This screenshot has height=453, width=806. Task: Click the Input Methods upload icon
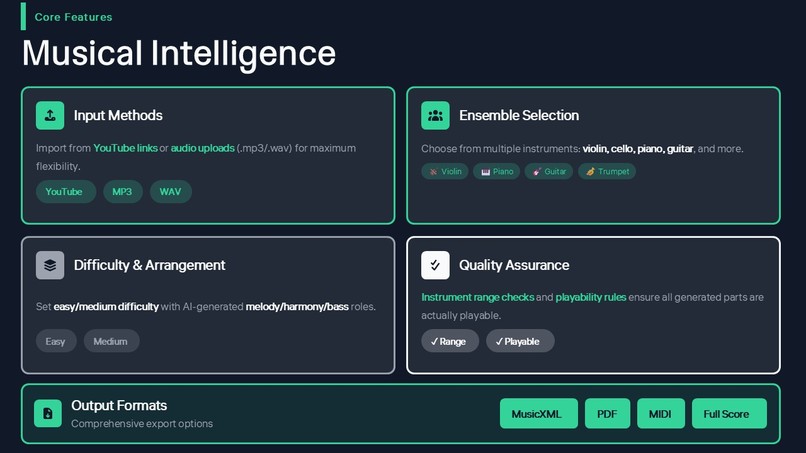[50, 115]
